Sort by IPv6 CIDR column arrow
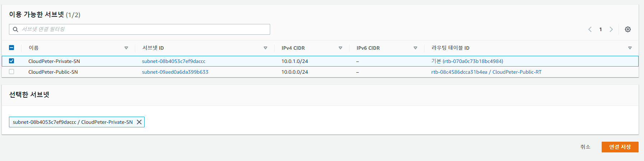Image resolution: width=644 pixels, height=161 pixels. pyautogui.click(x=415, y=48)
